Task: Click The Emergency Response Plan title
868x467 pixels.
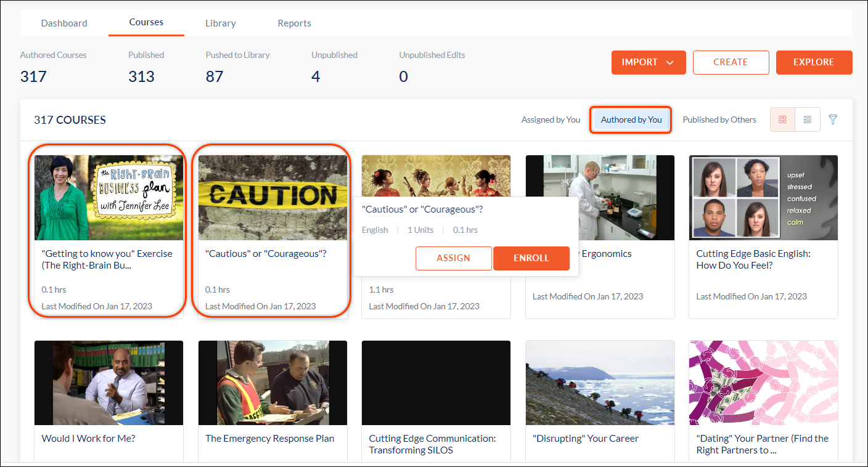Action: 269,439
